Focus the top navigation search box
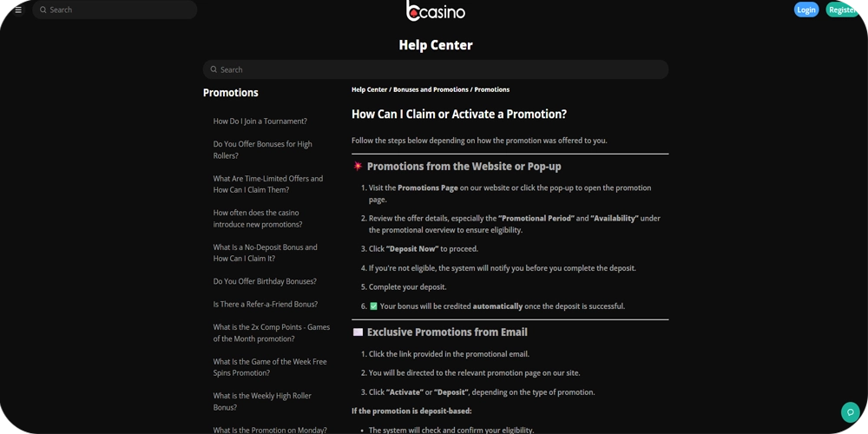The width and height of the screenshot is (868, 434). tap(122, 10)
